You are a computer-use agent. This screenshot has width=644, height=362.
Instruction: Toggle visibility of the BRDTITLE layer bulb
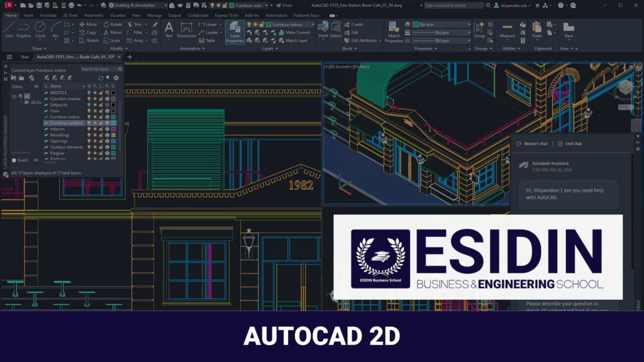tap(89, 93)
